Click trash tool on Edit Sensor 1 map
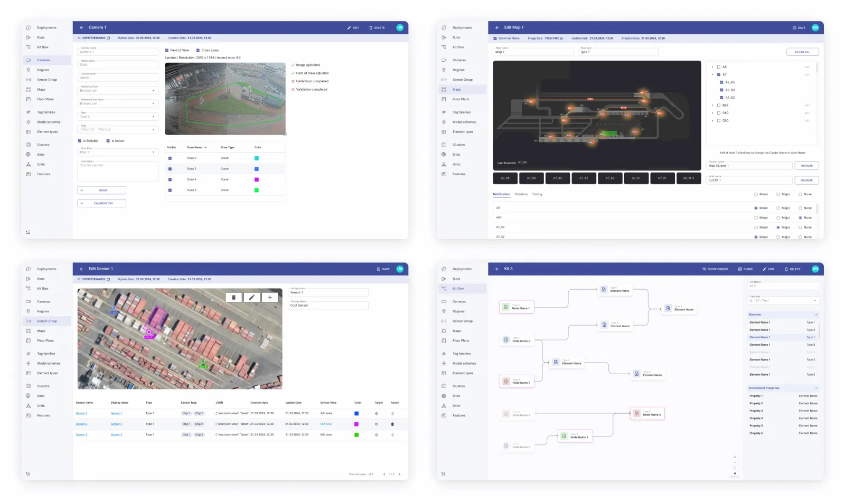The image size is (845, 504). coord(234,297)
